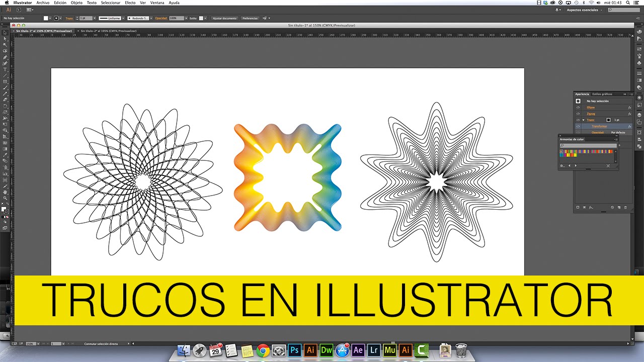The image size is (644, 362).
Task: Select the Magic Wand tool
Action: point(5,45)
